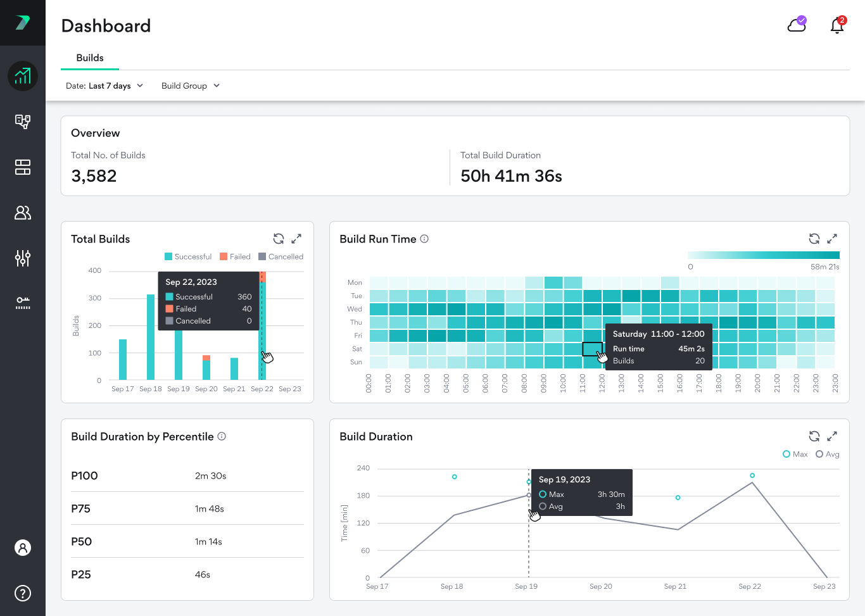The width and height of the screenshot is (865, 616).
Task: Click the help question mark icon
Action: [23, 593]
